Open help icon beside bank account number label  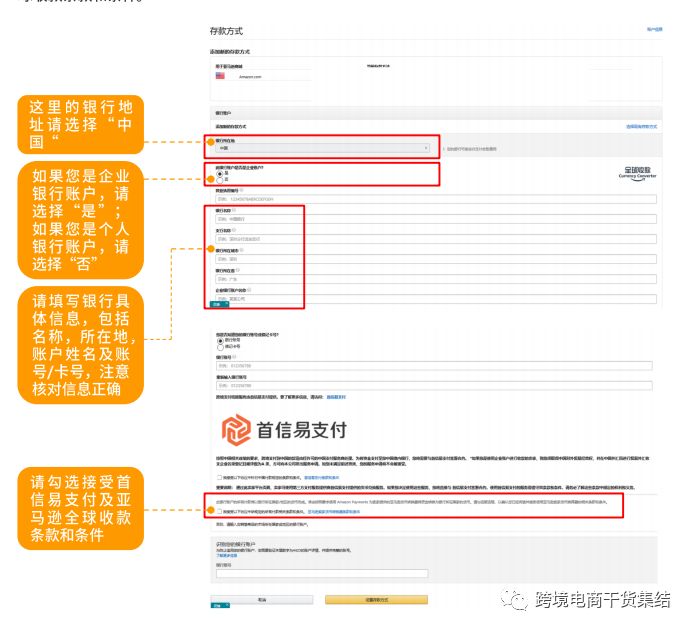pos(234,357)
